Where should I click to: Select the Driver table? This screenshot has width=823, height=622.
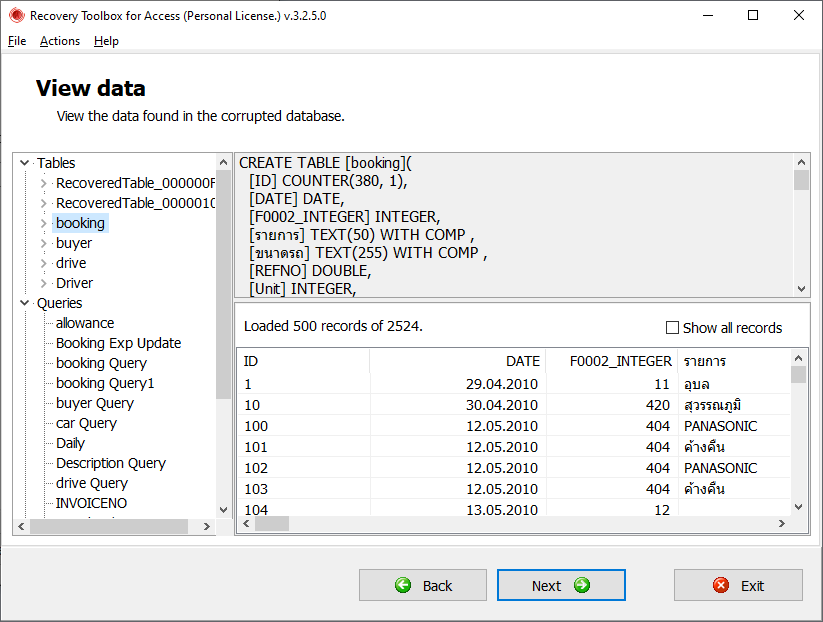[x=74, y=283]
